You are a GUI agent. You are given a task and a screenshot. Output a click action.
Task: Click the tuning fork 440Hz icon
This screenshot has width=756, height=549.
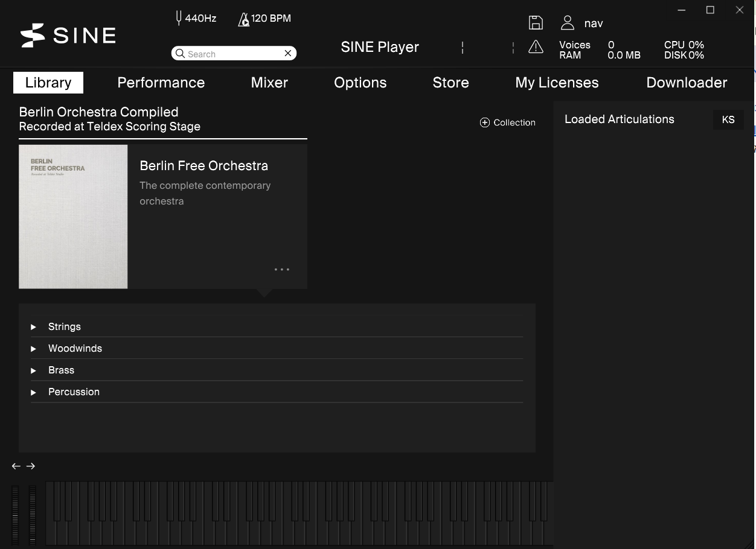(179, 18)
